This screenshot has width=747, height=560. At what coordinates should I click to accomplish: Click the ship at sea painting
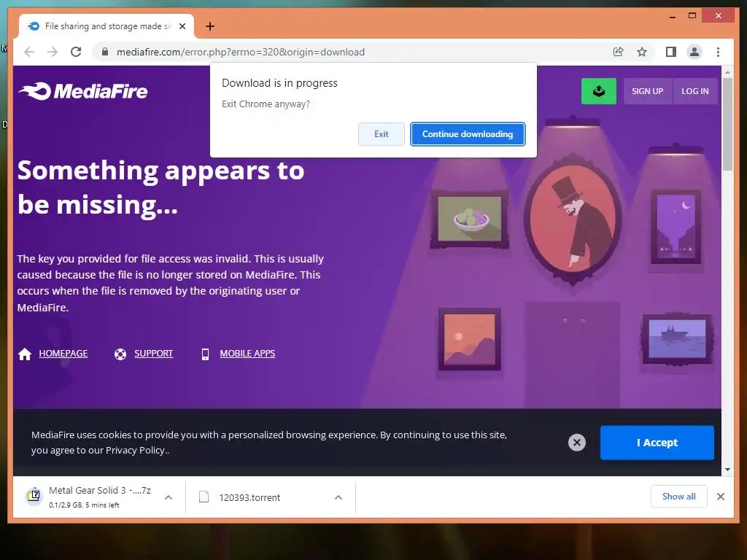[677, 339]
